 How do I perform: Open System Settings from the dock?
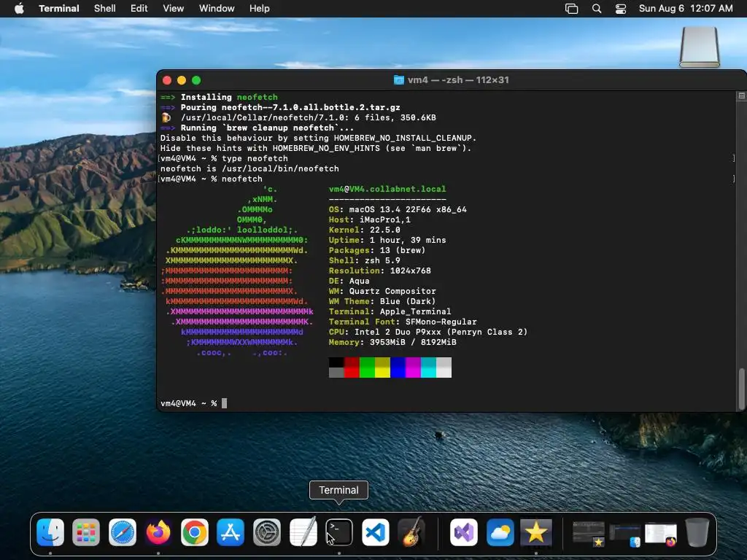click(267, 532)
